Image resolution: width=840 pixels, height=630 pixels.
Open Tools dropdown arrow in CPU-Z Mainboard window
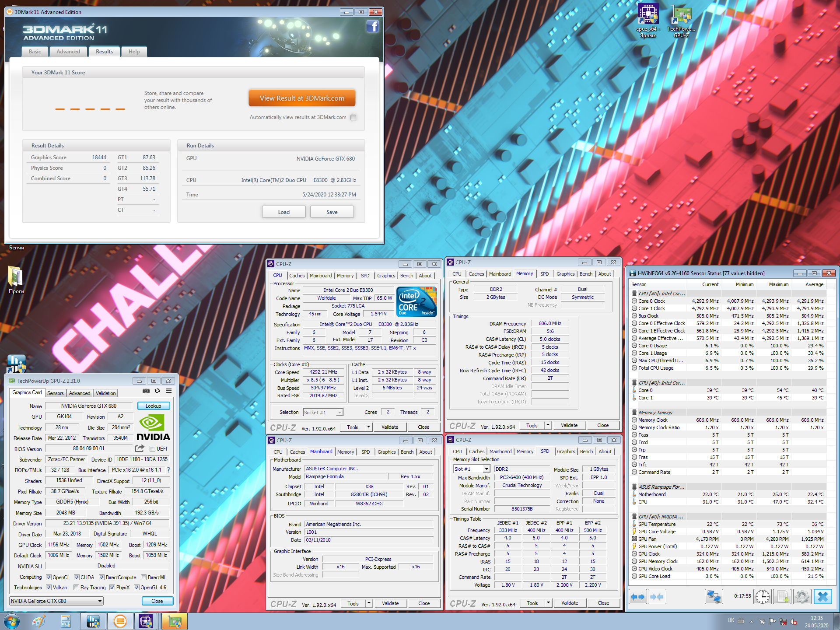[x=369, y=603]
